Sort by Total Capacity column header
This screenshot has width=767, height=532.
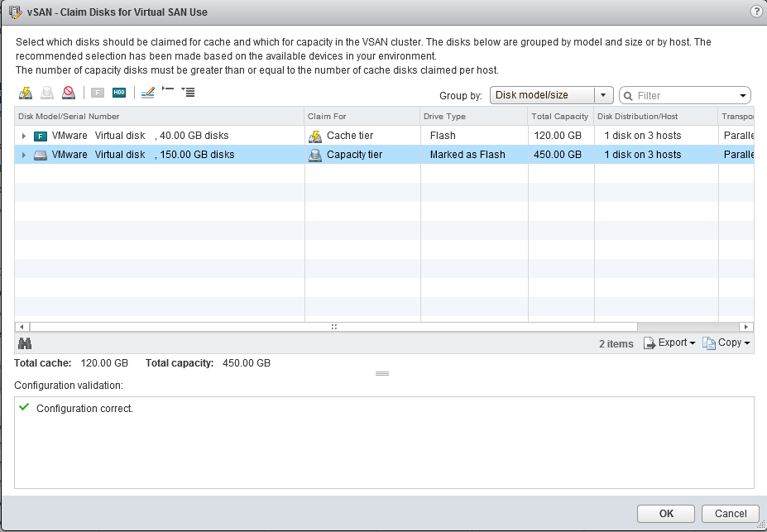561,117
